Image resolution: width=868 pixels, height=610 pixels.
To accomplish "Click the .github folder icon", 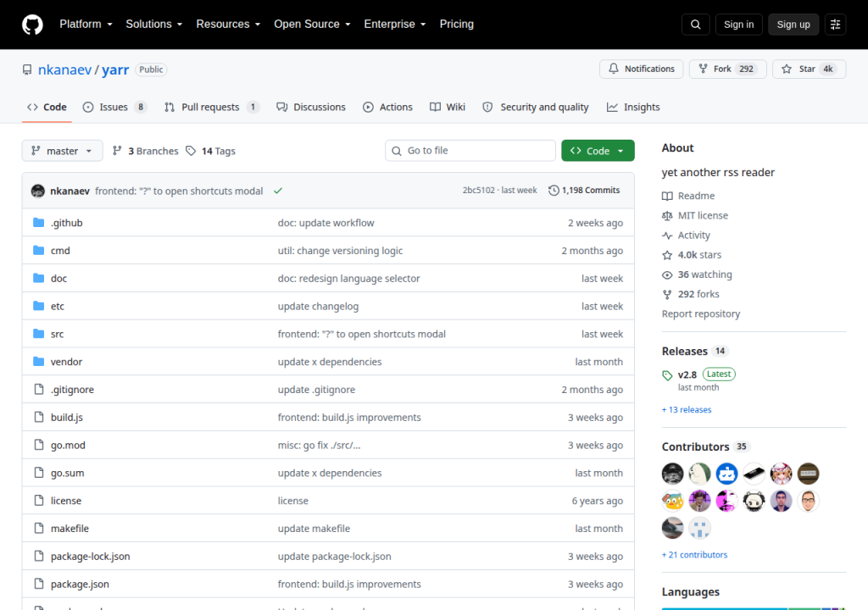I will tap(38, 223).
